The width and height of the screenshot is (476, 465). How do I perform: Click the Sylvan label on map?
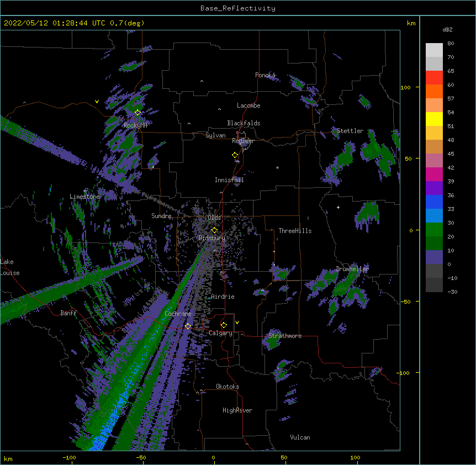[x=215, y=135]
